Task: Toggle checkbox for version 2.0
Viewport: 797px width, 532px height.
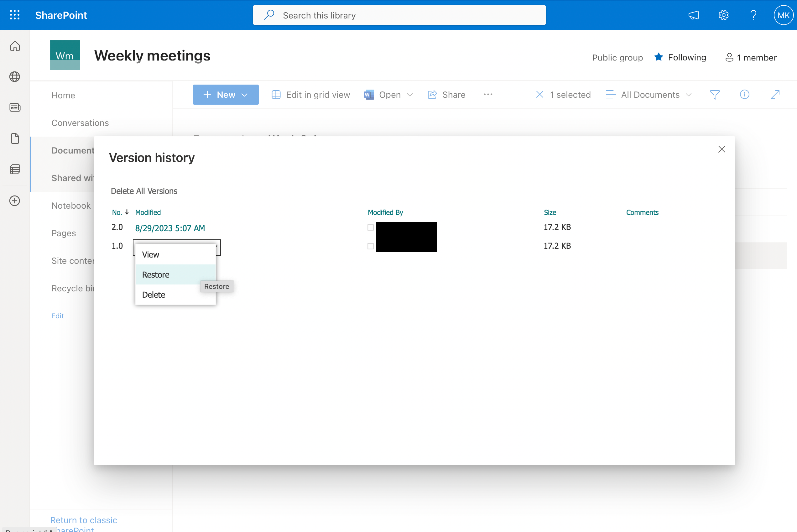Action: (x=370, y=228)
